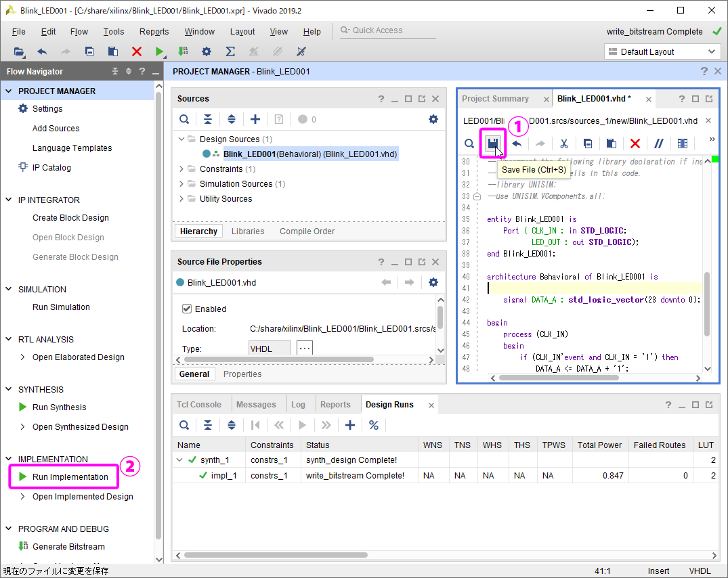This screenshot has width=728, height=578.
Task: Collapse the synth_1 design run
Action: click(181, 460)
